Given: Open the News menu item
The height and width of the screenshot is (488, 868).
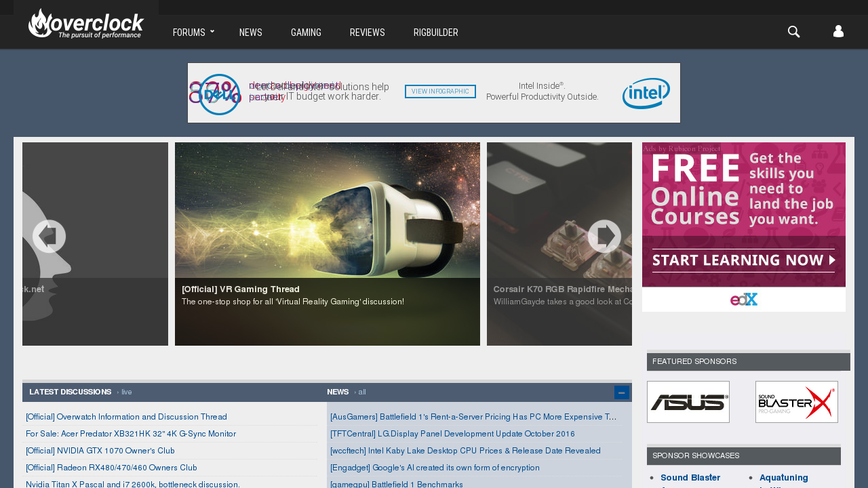Looking at the screenshot, I should pos(251,33).
